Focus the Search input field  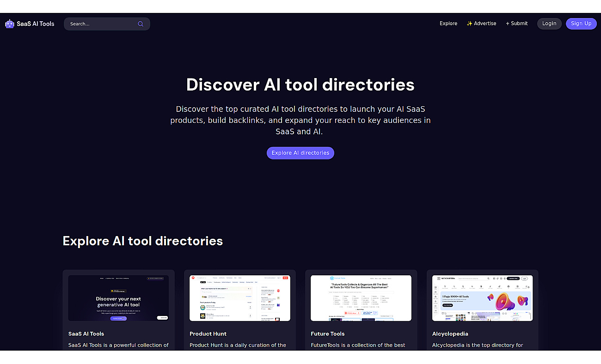click(x=107, y=24)
